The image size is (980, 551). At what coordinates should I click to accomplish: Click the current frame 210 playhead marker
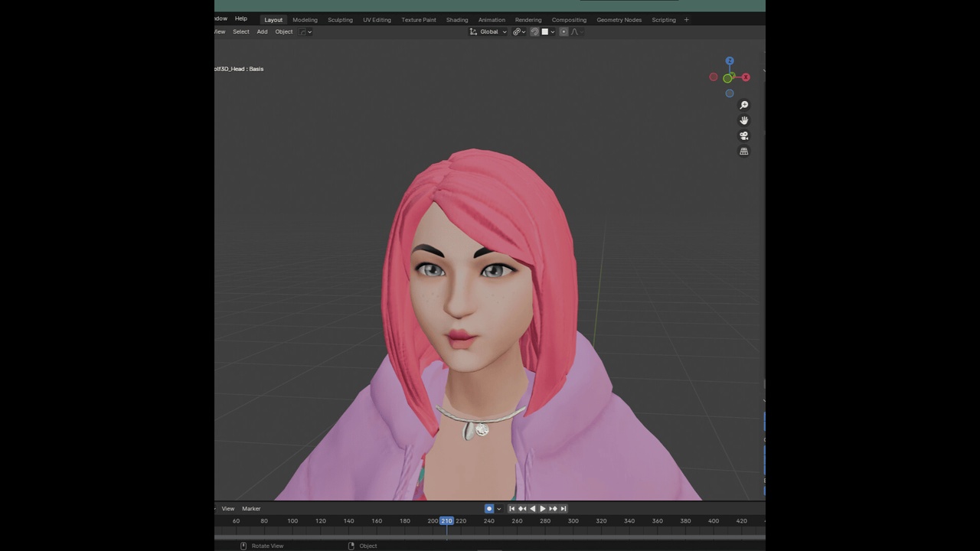pos(446,521)
